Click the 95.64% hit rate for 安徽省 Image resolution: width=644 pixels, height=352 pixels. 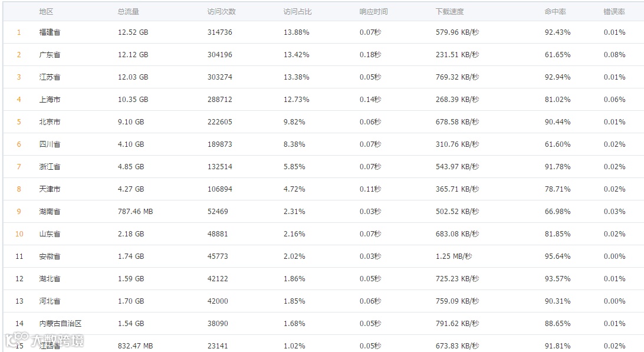pos(557,256)
